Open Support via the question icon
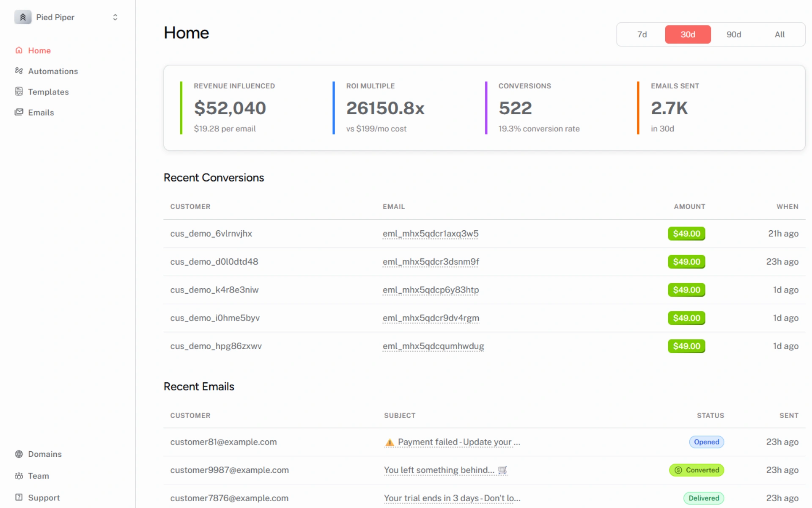The image size is (812, 508). pyautogui.click(x=19, y=497)
